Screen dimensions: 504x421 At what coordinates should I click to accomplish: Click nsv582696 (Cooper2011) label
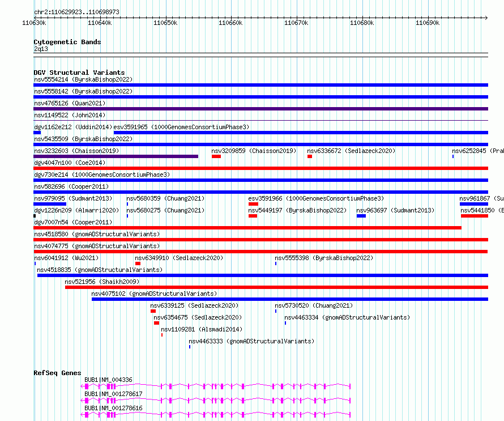coord(71,186)
